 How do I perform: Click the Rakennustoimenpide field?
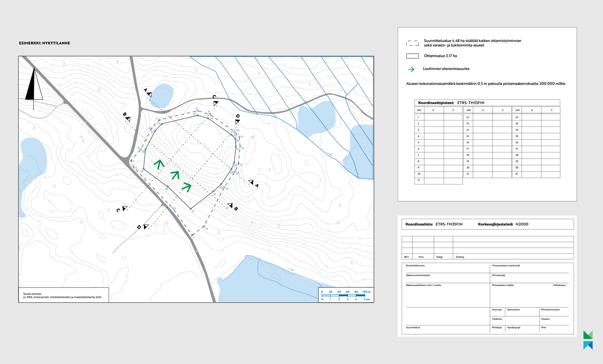[448, 278]
